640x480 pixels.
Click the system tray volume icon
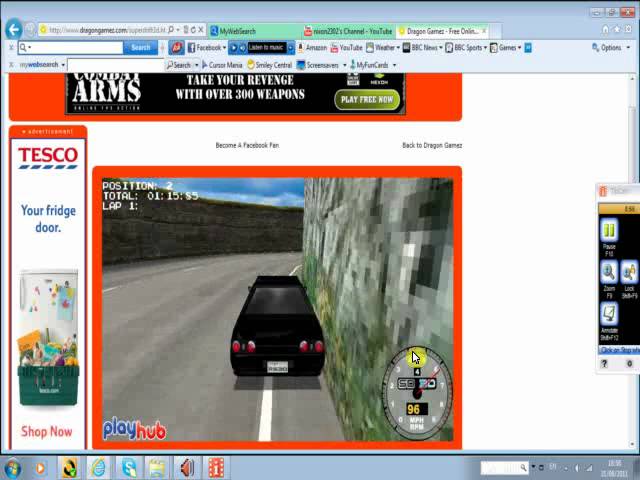coord(577,468)
